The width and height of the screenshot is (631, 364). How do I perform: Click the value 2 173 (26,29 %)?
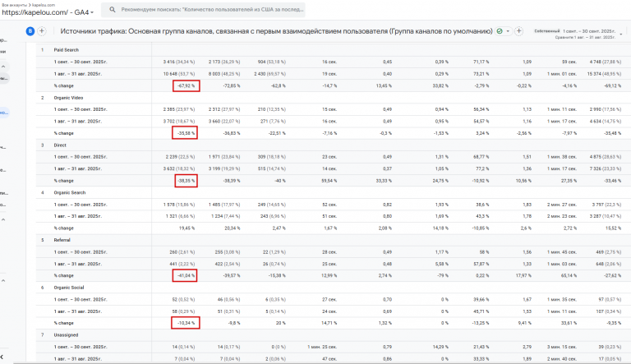click(224, 62)
